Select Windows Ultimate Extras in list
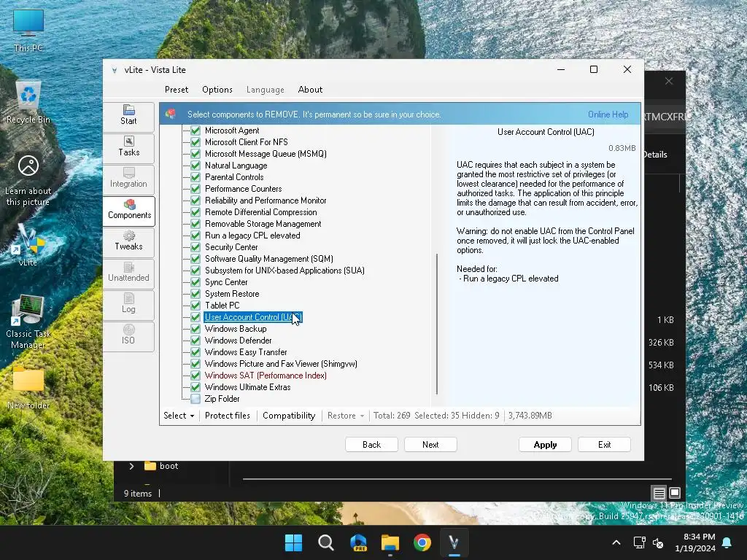 tap(248, 387)
